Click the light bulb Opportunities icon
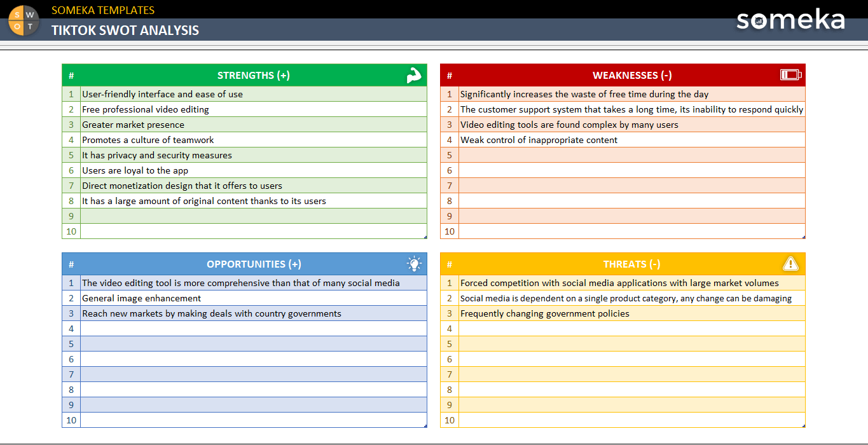Viewport: 868px width, 445px height. coord(414,263)
